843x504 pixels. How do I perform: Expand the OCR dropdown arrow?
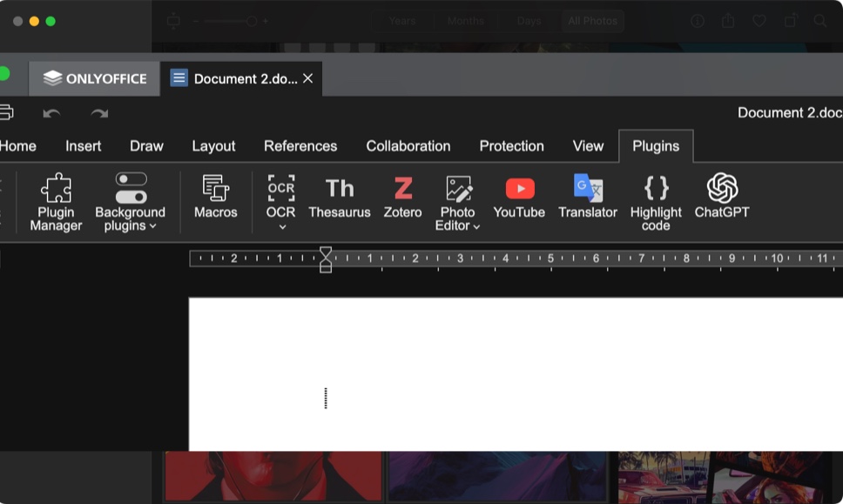tap(282, 227)
